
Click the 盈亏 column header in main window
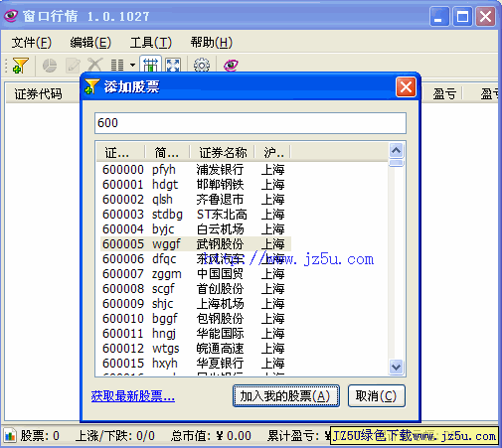(444, 93)
